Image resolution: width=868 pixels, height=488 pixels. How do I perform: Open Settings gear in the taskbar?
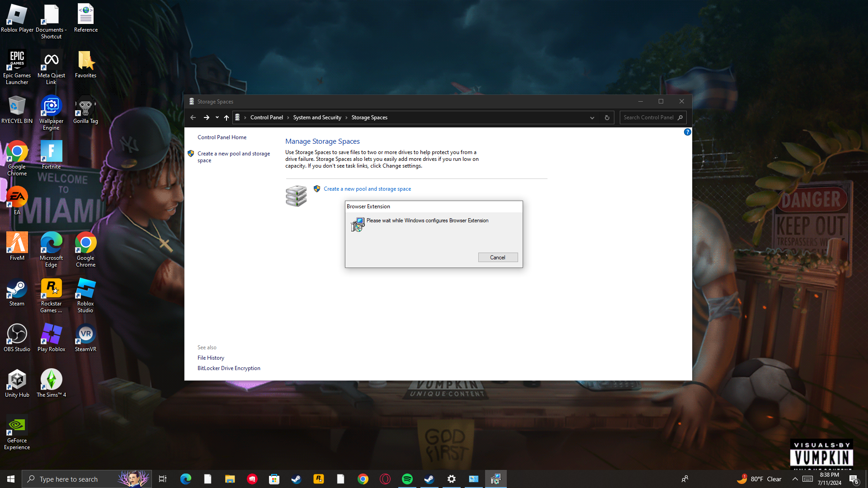tap(451, 479)
